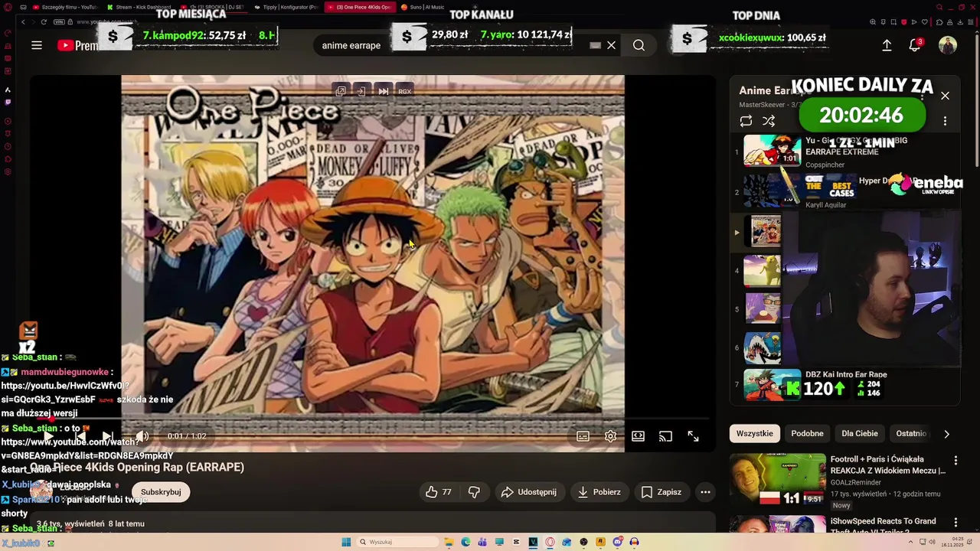Select the Podobne filter chip
The height and width of the screenshot is (551, 980).
point(807,433)
